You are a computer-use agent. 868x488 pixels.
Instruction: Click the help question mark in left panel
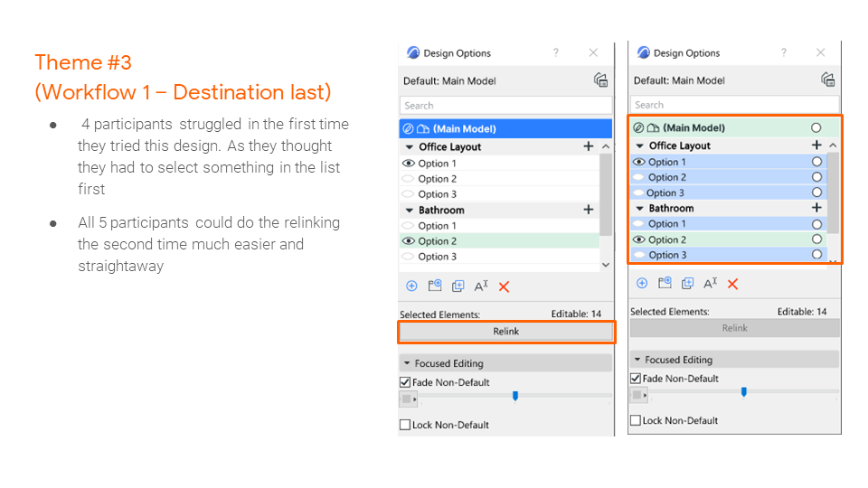coord(556,53)
